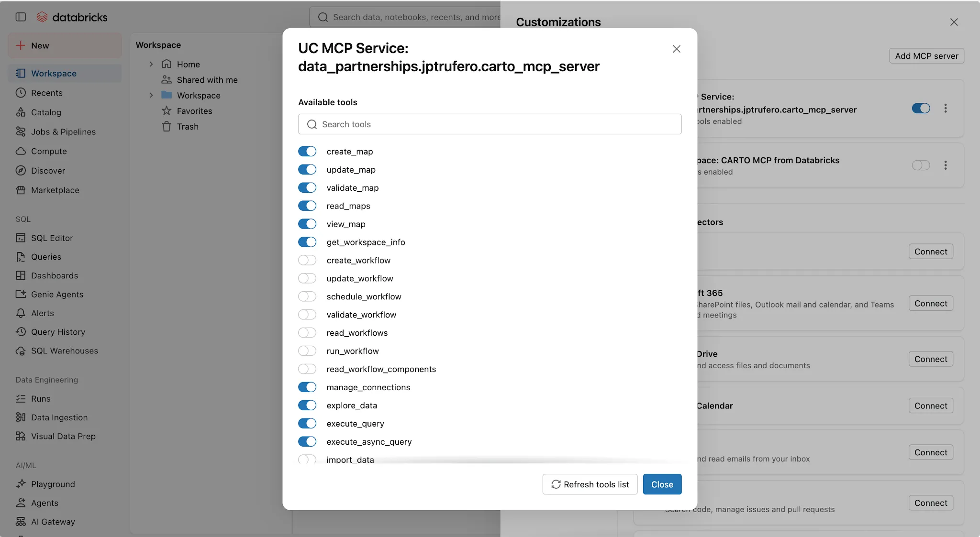Open the SQL Warehouses icon
980x537 pixels.
(21, 351)
